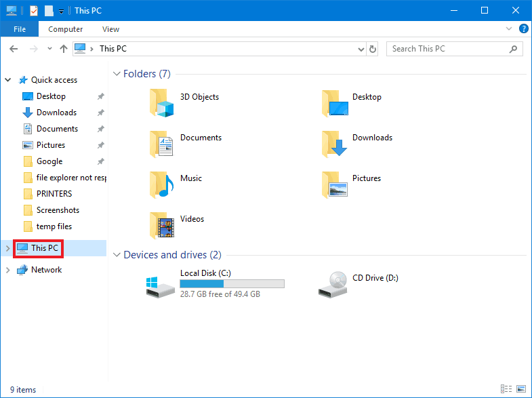This screenshot has width=532, height=398.
Task: Click the 'Devices and drives (2)' header label
Action: click(x=172, y=255)
